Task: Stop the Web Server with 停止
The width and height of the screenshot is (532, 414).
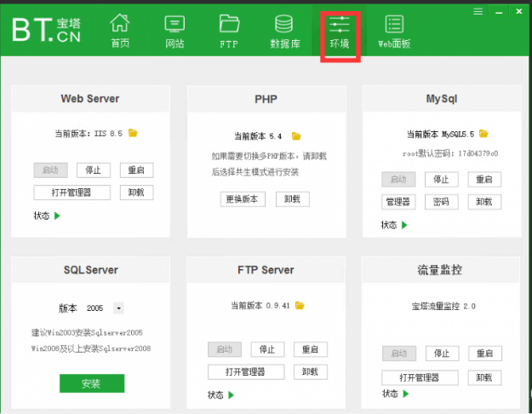Action: (x=94, y=170)
